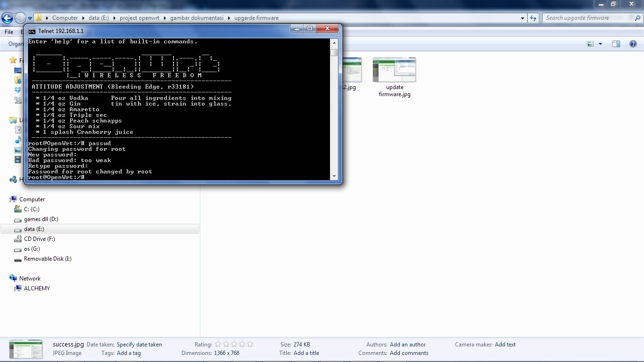The height and width of the screenshot is (362, 644).
Task: Open the File menu in Explorer
Action: click(9, 32)
